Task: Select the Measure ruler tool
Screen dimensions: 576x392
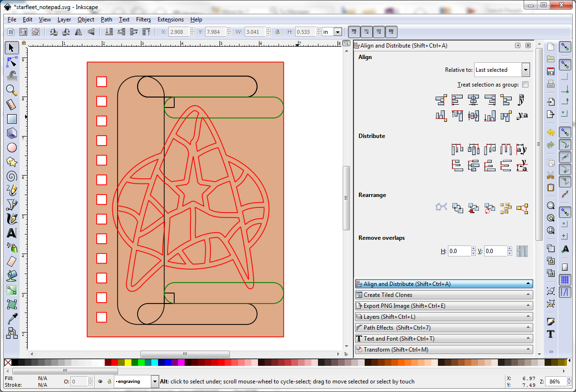Action: point(12,105)
